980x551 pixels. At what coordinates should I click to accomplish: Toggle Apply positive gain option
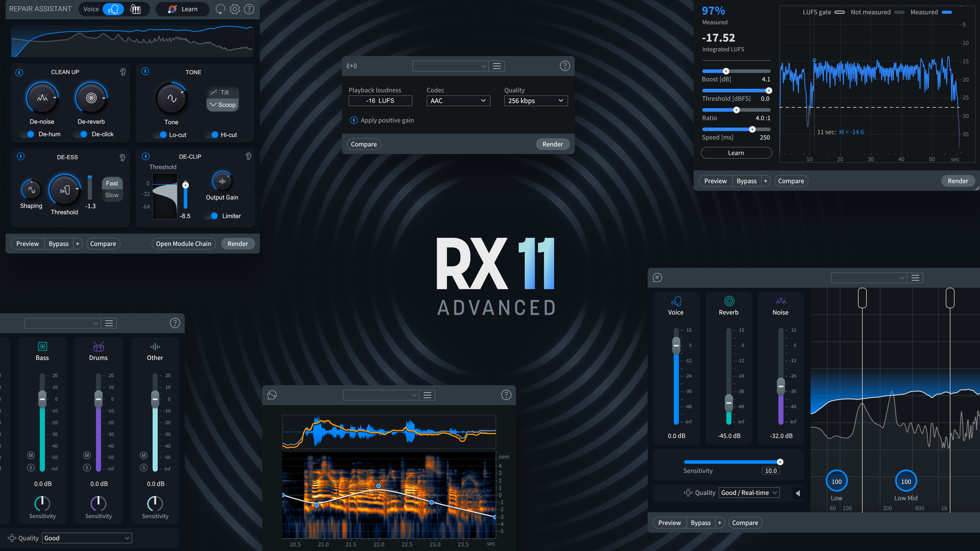pos(354,120)
